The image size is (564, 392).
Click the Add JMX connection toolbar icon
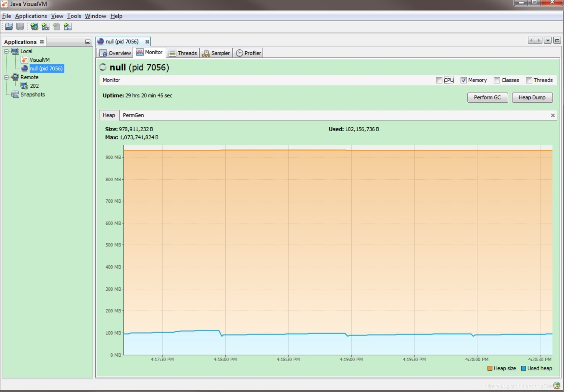pos(46,27)
